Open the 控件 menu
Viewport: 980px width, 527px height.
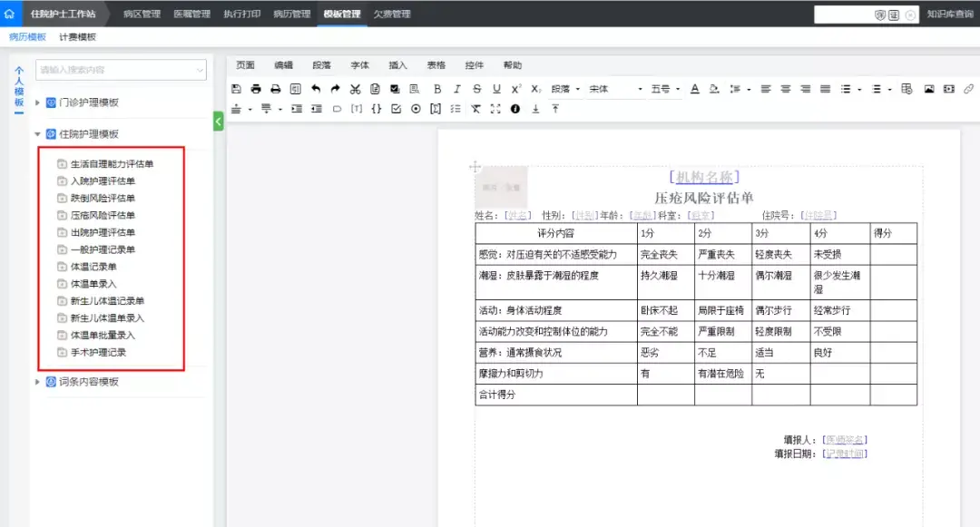tap(474, 65)
